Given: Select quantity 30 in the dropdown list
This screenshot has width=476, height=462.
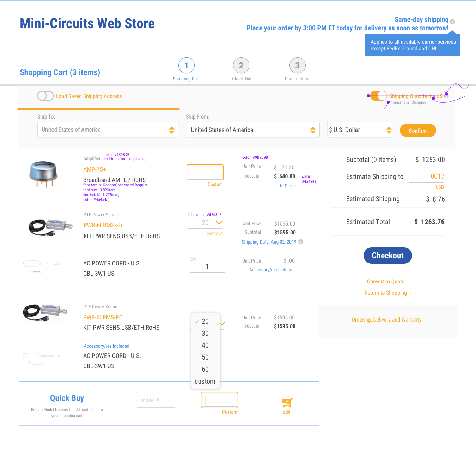Looking at the screenshot, I should click(x=206, y=333).
